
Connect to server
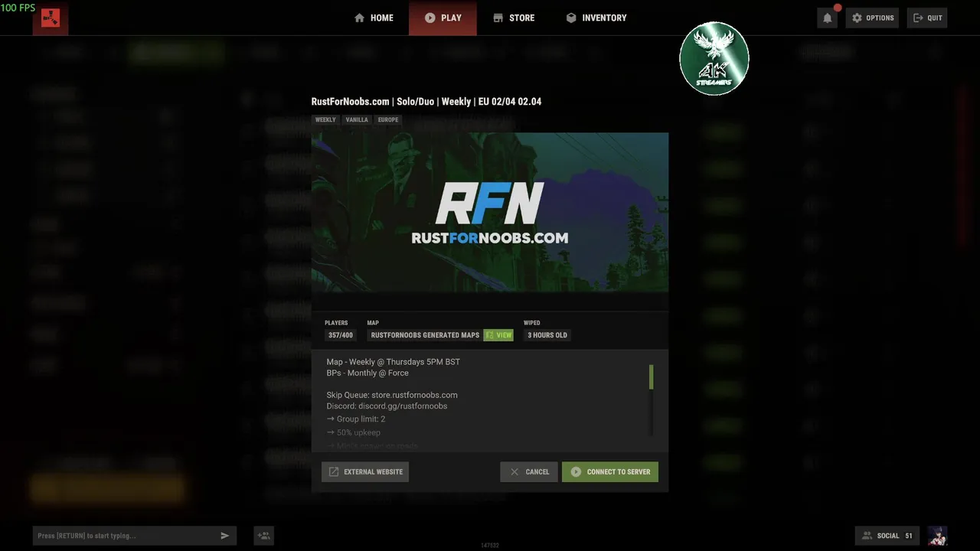click(x=610, y=472)
